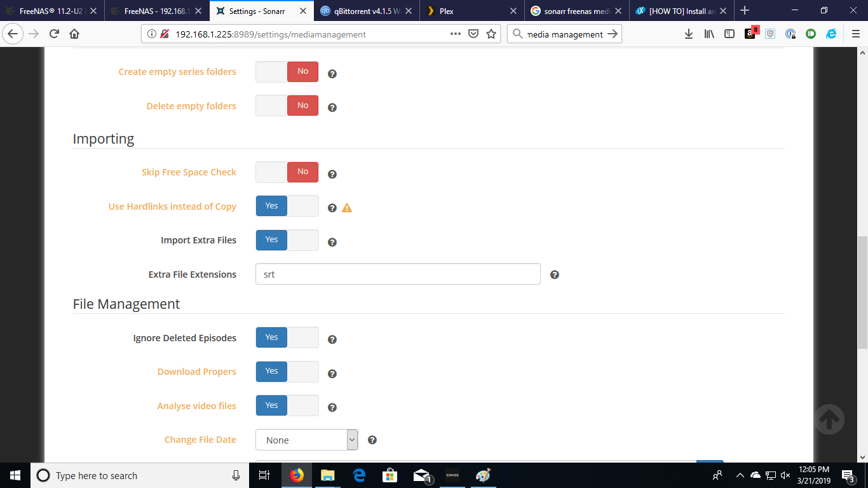Open the Firefox downloads panel

[x=689, y=34]
